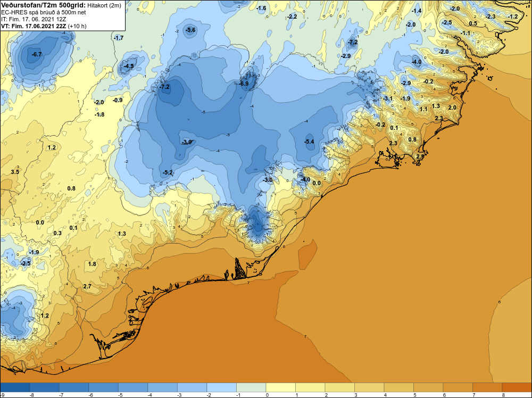Click the 0.5 temperature reading
532x398 pixels.
click(473, 23)
